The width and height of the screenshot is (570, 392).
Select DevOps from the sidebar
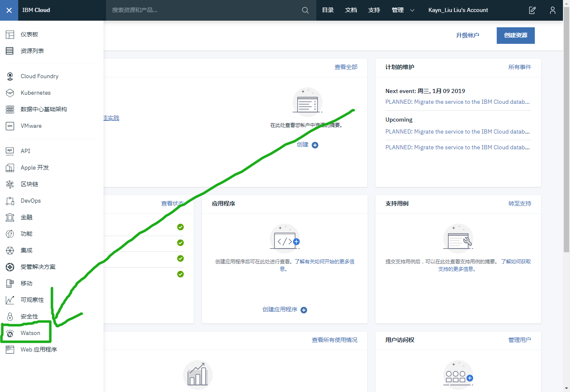tap(31, 201)
